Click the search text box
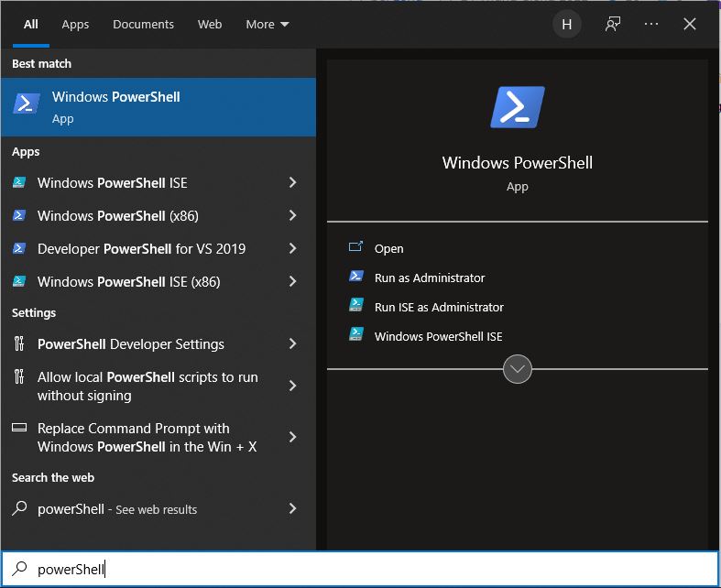This screenshot has width=721, height=588. (366, 569)
